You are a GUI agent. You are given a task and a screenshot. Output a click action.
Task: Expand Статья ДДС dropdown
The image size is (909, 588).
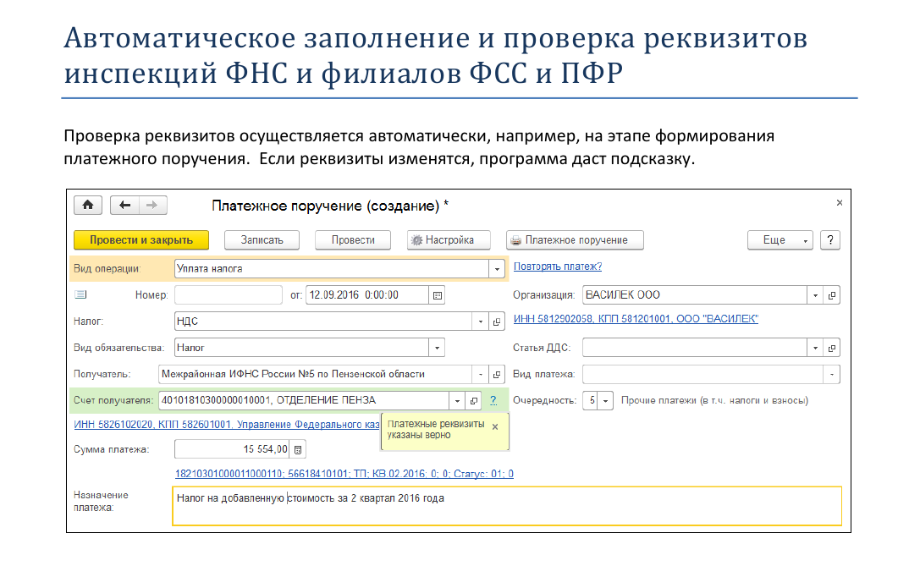point(815,348)
